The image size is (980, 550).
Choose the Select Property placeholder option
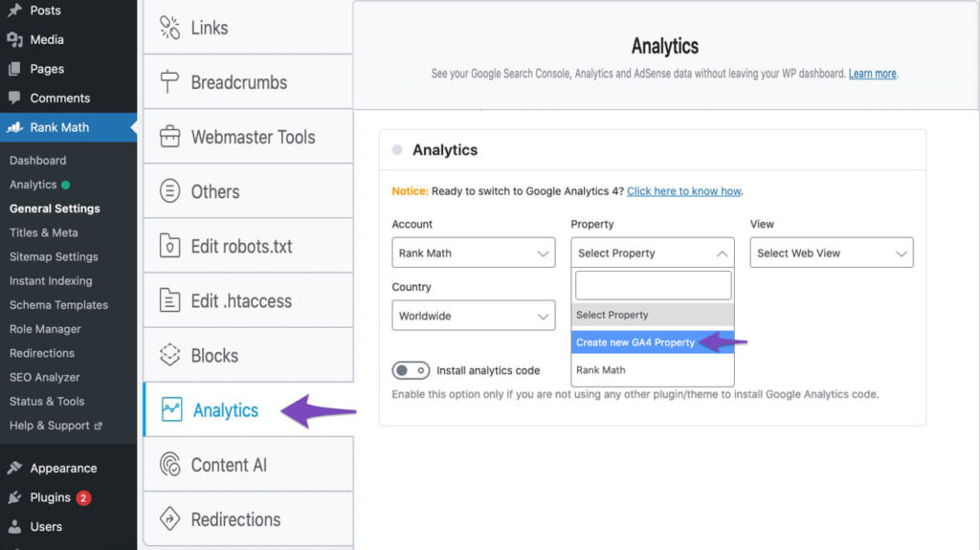coord(652,315)
